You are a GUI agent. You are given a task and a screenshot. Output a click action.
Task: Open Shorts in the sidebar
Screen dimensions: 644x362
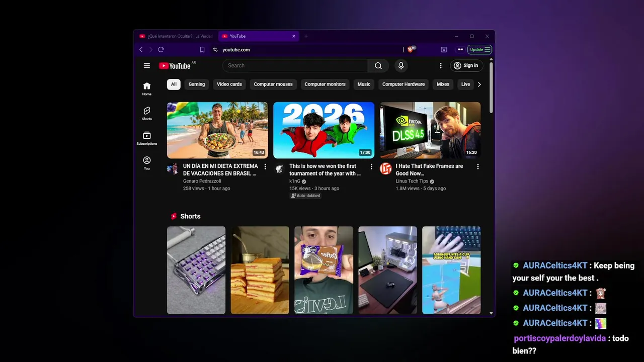[x=146, y=113]
